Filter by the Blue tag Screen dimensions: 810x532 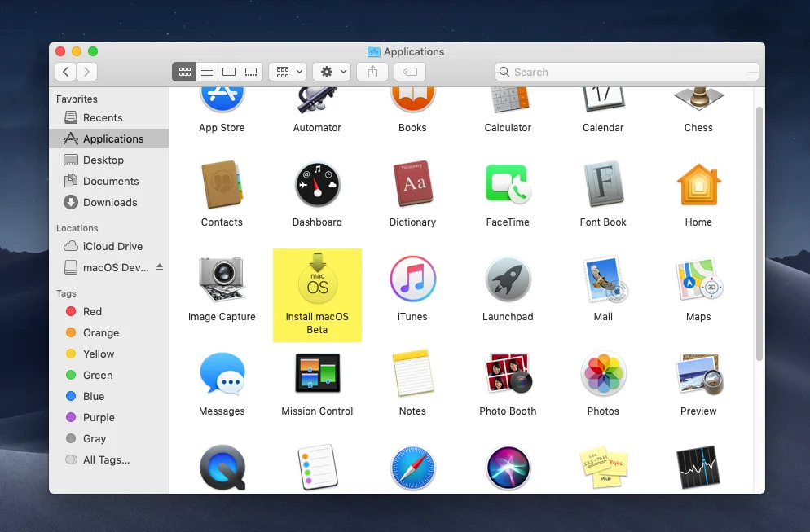[109, 396]
